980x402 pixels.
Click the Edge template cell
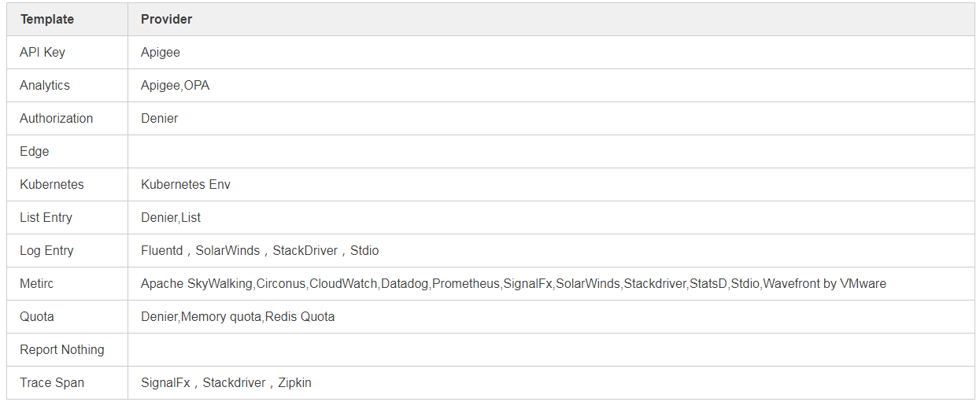35,151
